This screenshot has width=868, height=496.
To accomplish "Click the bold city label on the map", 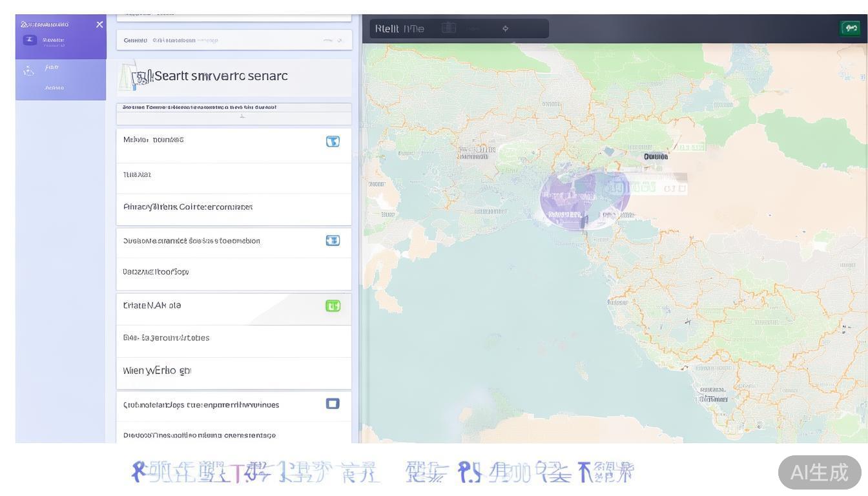I will [x=656, y=156].
